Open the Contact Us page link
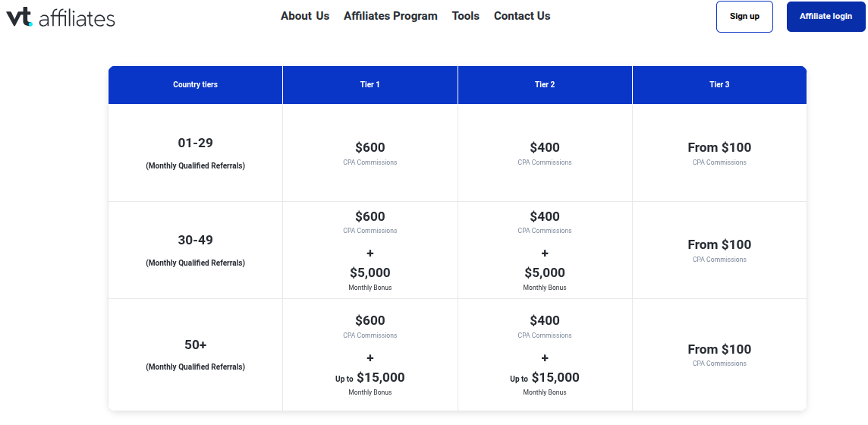The image size is (868, 425). 522,16
